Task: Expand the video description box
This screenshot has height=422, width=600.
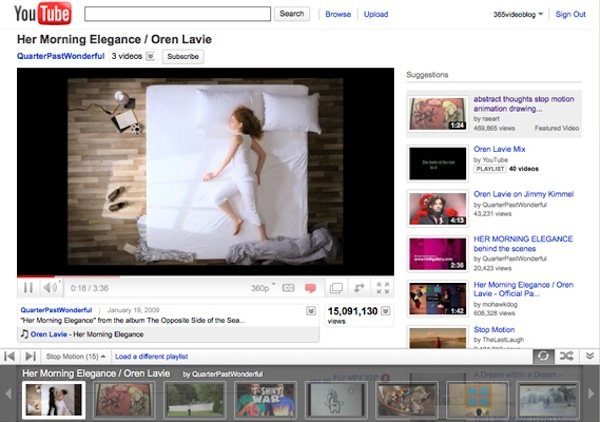Action: 311,311
